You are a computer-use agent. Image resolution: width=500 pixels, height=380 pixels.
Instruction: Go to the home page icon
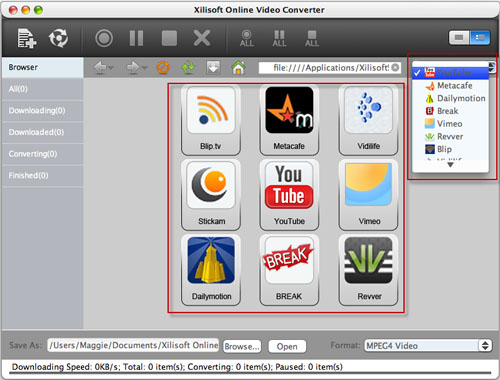238,68
